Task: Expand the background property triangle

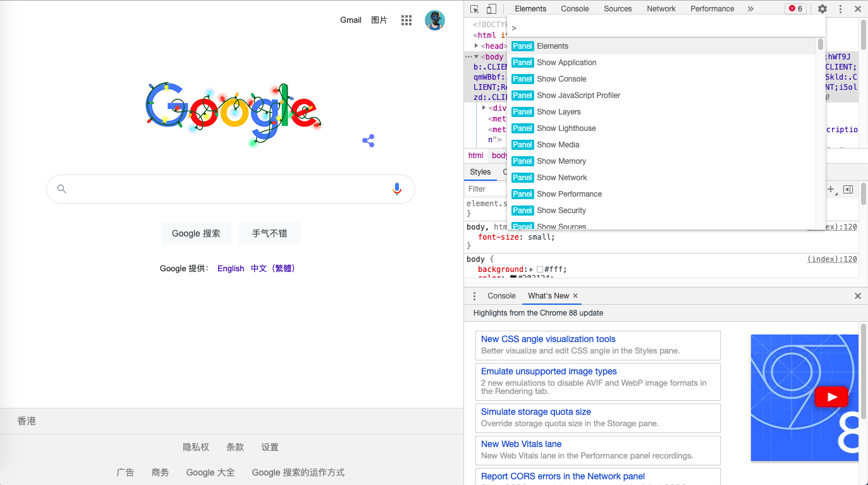Action: pos(531,269)
